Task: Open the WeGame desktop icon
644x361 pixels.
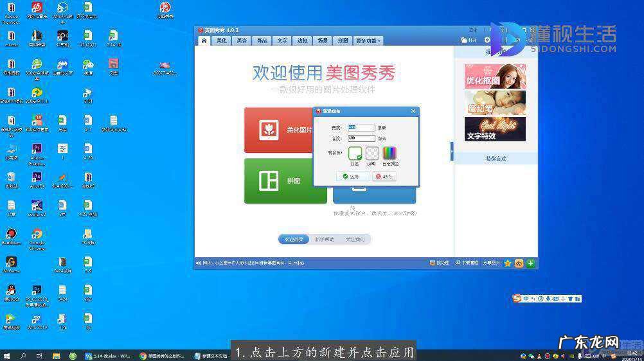Action: [11, 265]
